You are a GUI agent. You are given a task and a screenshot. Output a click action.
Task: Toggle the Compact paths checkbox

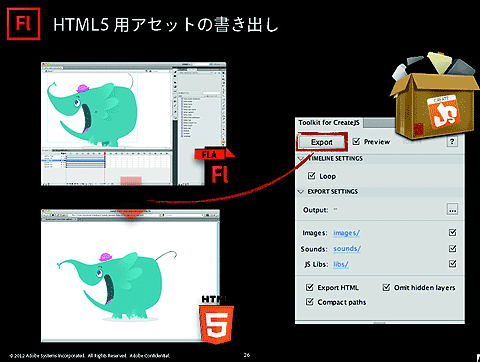pos(310,302)
